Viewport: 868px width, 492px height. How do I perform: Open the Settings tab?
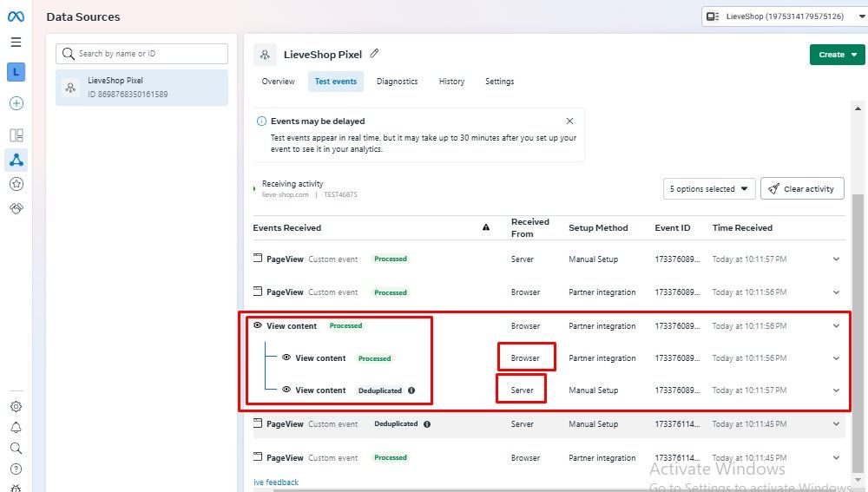[499, 82]
